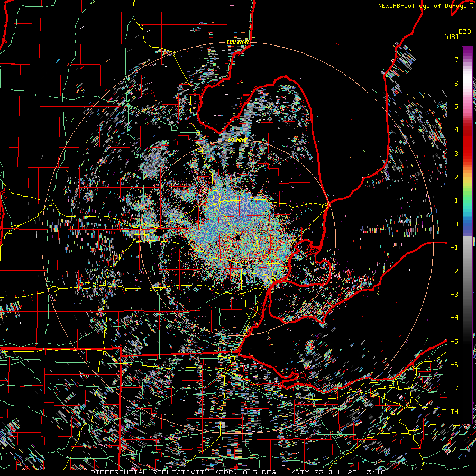The height and width of the screenshot is (476, 476).
Task: Click the 100 NMI range ring label
Action: [237, 42]
